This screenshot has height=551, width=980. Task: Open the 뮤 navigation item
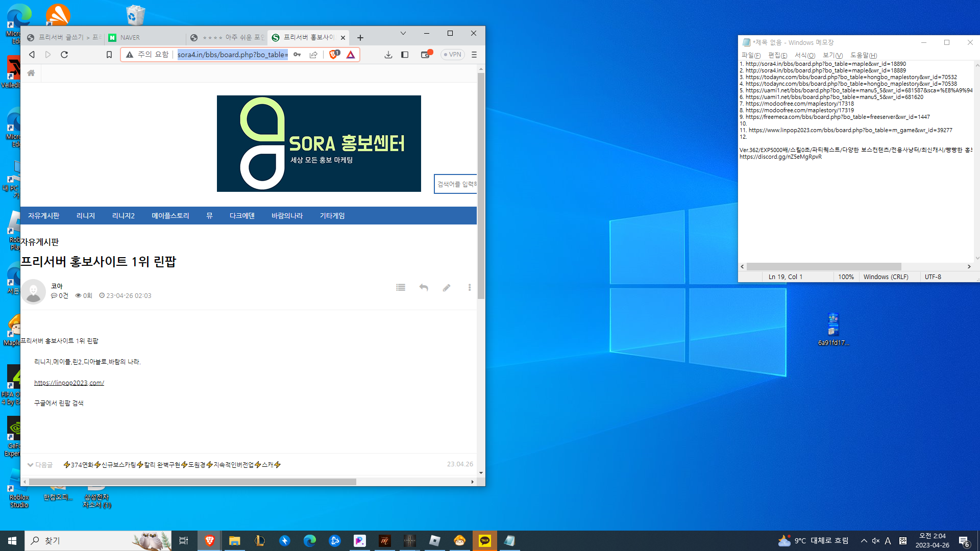pyautogui.click(x=209, y=216)
